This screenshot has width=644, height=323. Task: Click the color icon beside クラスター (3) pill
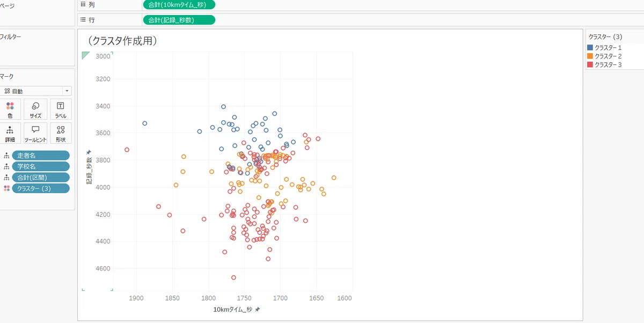point(6,188)
